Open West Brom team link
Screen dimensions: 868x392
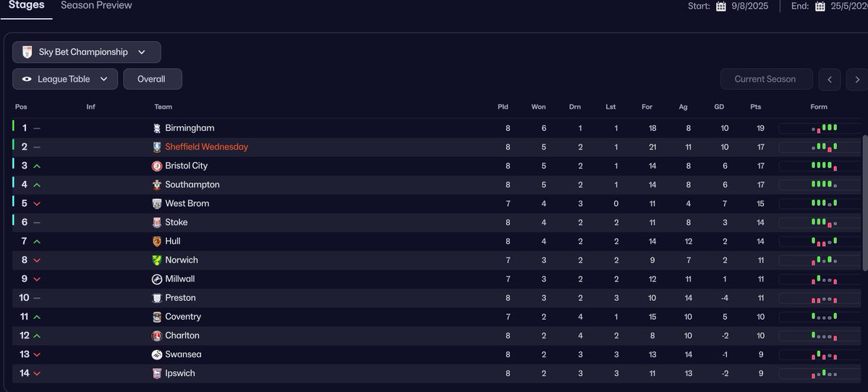tap(187, 203)
